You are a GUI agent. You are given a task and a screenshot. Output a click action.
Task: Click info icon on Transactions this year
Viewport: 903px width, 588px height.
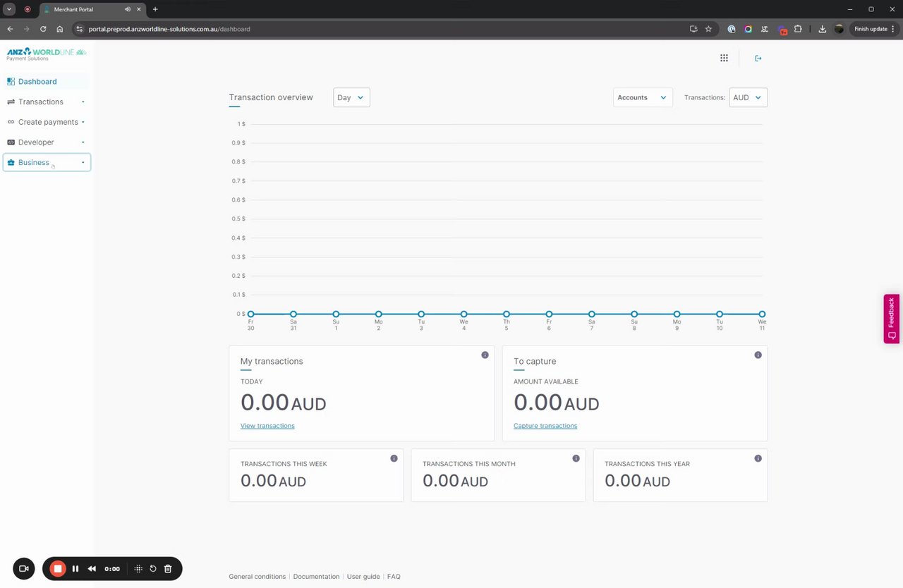758,458
